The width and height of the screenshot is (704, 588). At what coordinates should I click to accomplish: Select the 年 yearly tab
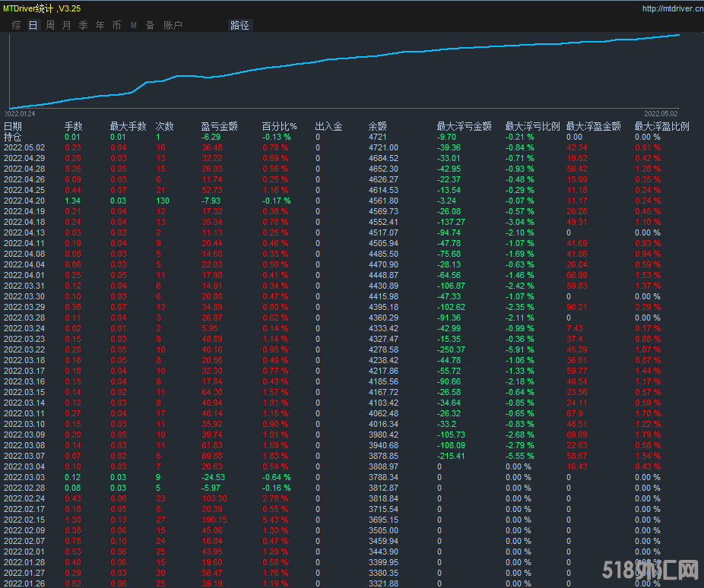pos(100,25)
